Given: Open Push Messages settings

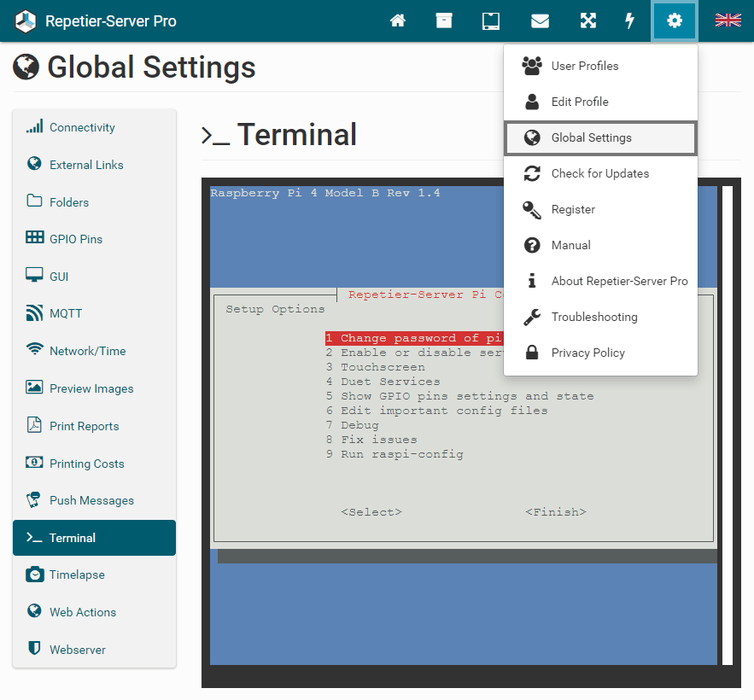Looking at the screenshot, I should click(94, 500).
